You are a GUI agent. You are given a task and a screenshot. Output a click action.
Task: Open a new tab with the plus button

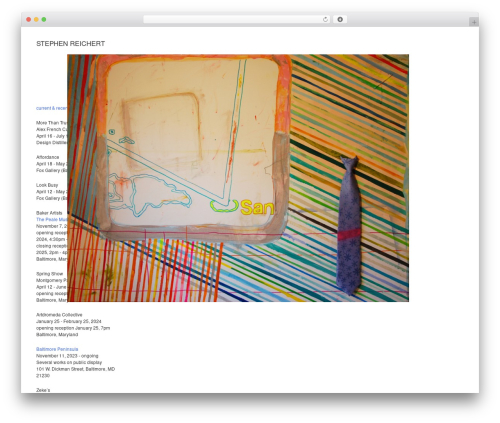(474, 22)
